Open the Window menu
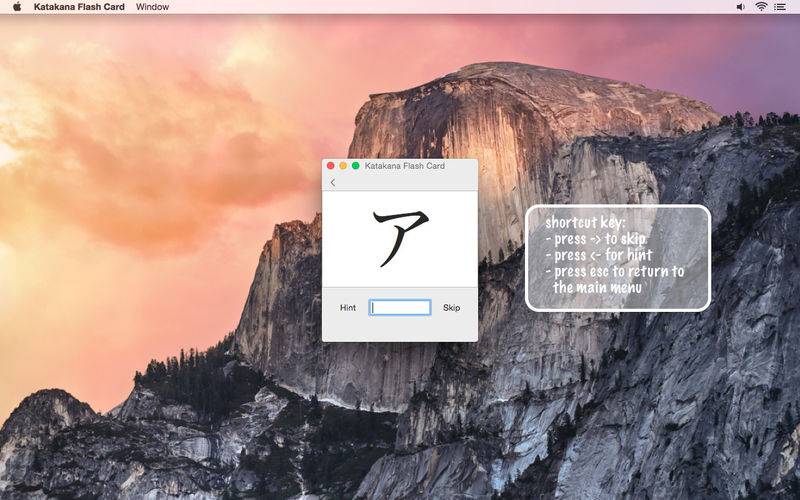 (153, 7)
